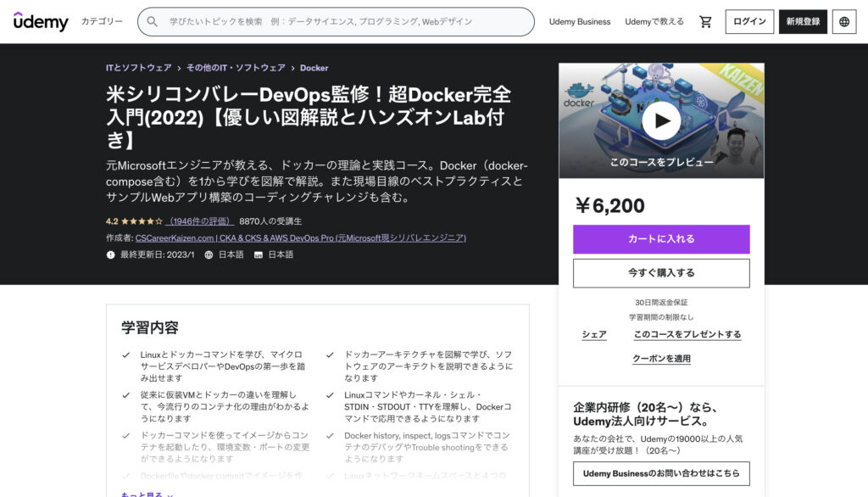Click the ドッカーアーキテクチャを図解で学び learning item
This screenshot has width=868, height=497.
pos(428,366)
